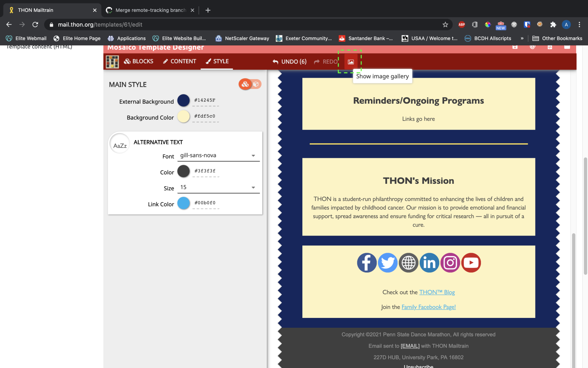
Task: Switch to the THON Mailtrain browser tab
Action: click(x=52, y=10)
